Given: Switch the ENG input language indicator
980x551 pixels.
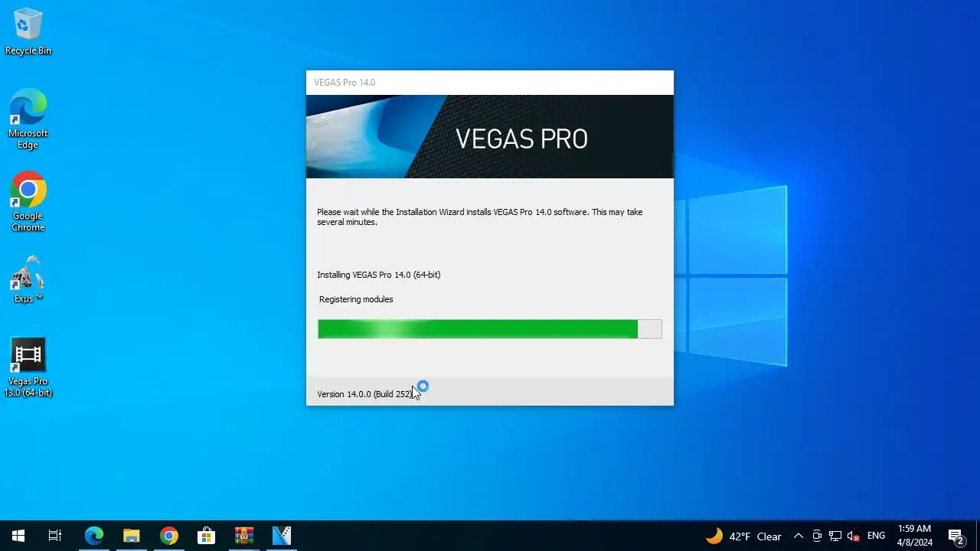Looking at the screenshot, I should [877, 536].
